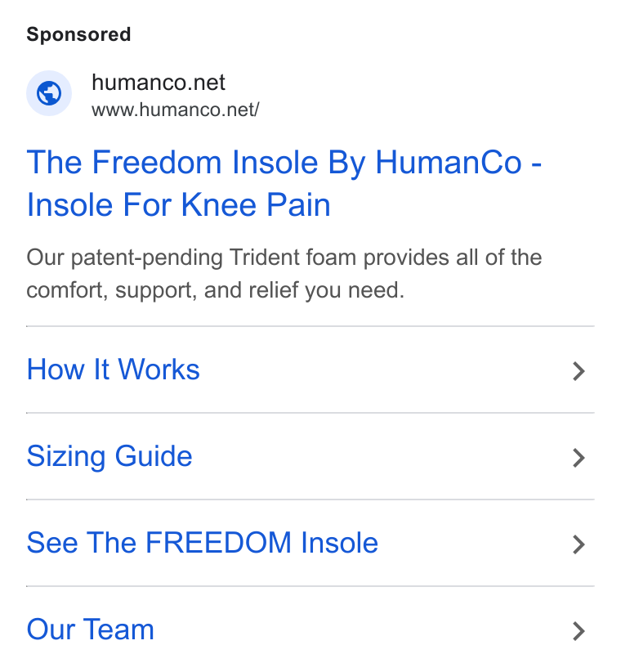Click the Sponsored label
The height and width of the screenshot is (672, 621).
(x=78, y=34)
